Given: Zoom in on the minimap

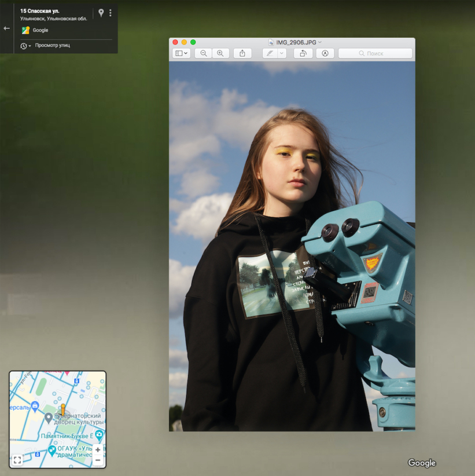Looking at the screenshot, I should point(98,449).
